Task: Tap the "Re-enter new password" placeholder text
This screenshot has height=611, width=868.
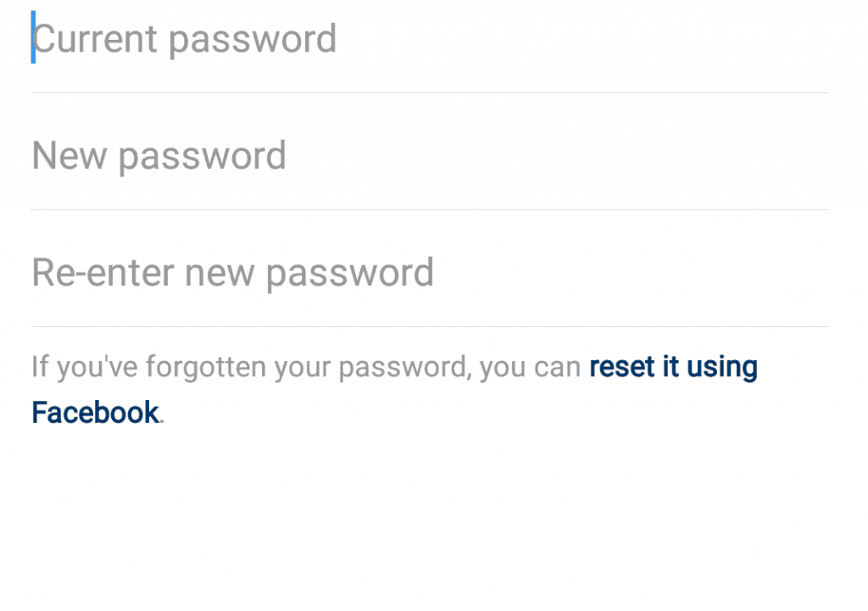Action: pos(232,273)
